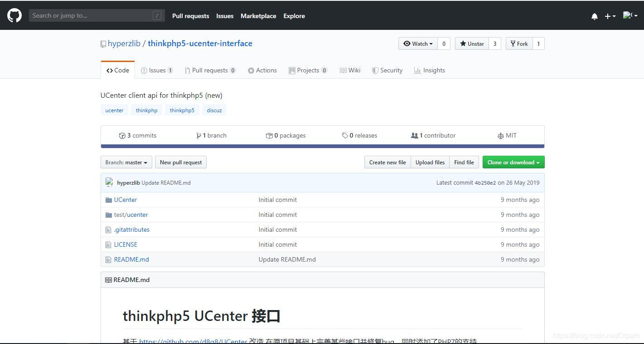Viewport: 644px width, 344px height.
Task: View 1 branch list
Action: click(211, 135)
